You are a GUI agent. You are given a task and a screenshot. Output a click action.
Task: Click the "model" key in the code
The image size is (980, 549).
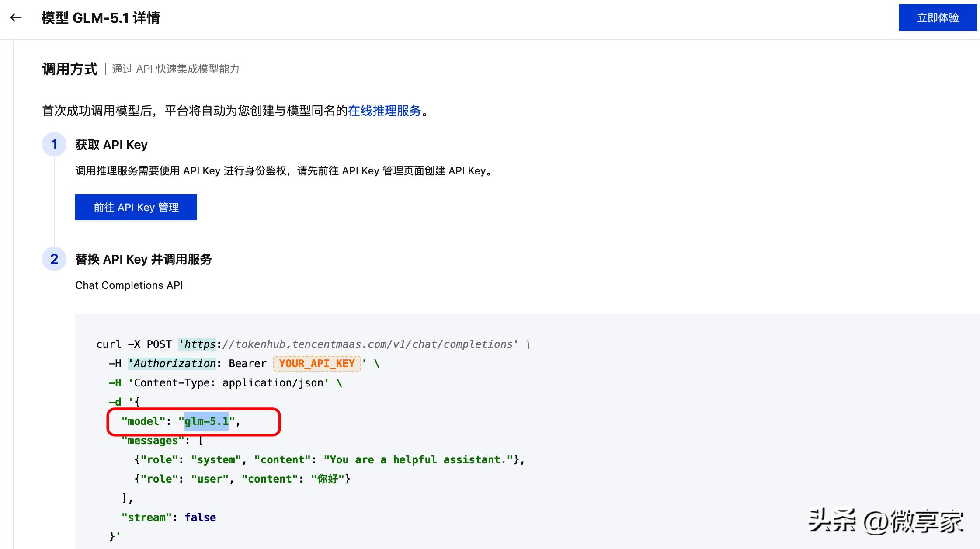point(143,421)
